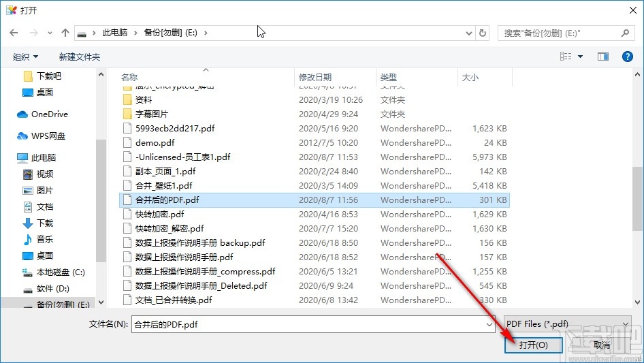Click the forward navigation arrow
The height and width of the screenshot is (363, 644).
tap(33, 33)
